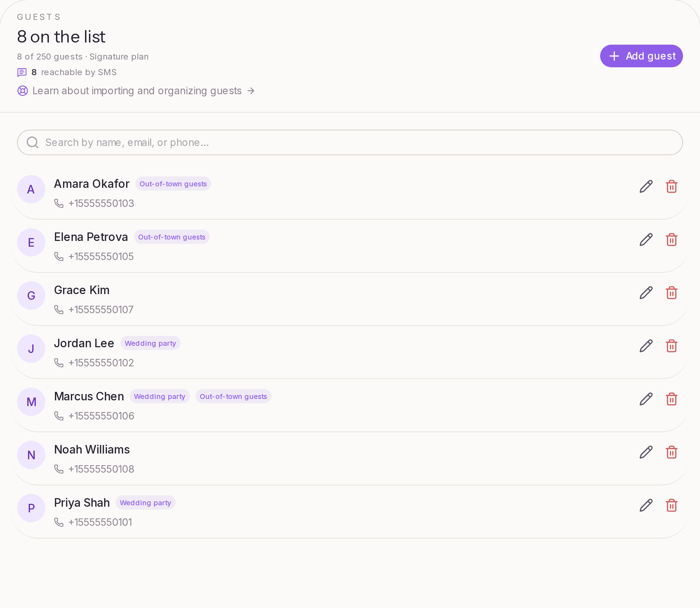Click Elena Petrova's Out-of-town guests tag
Image resolution: width=700 pixels, height=608 pixels.
point(172,237)
